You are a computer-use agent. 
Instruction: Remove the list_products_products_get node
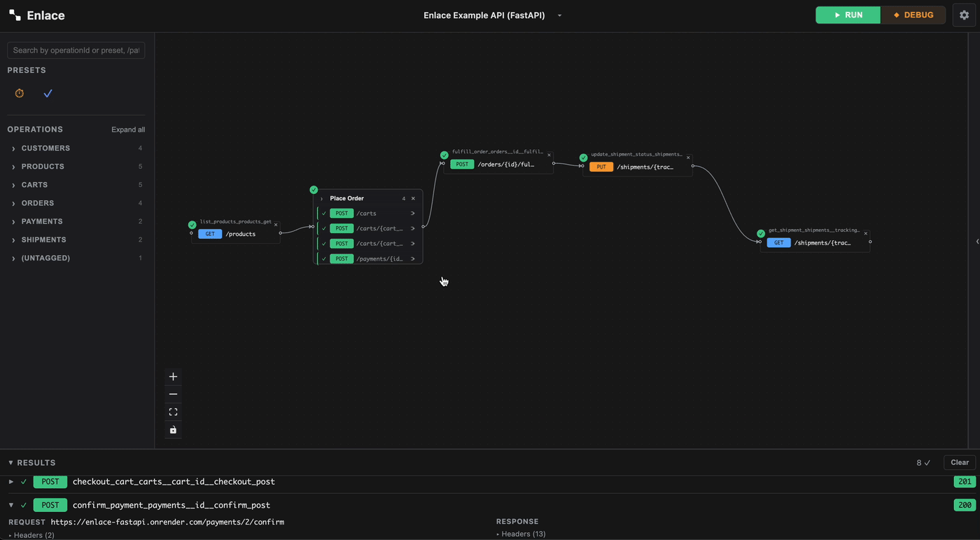click(276, 225)
